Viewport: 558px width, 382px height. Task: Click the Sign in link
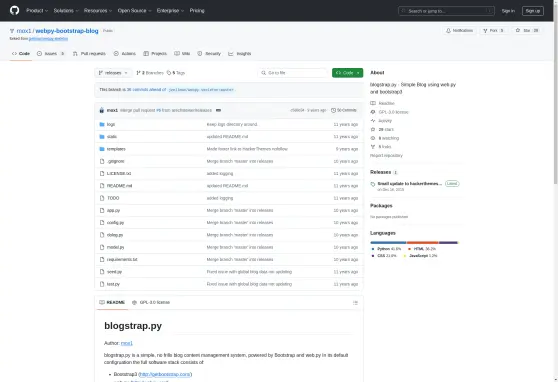[508, 11]
